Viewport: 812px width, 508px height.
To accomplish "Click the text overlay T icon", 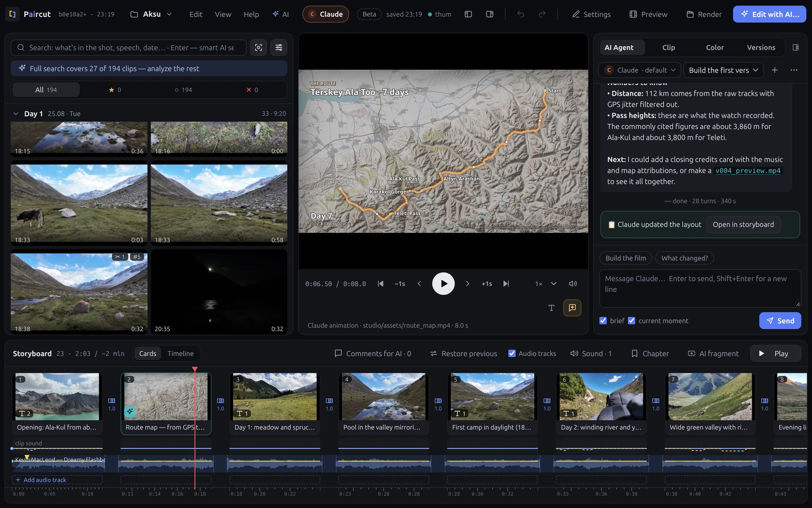I will 551,308.
